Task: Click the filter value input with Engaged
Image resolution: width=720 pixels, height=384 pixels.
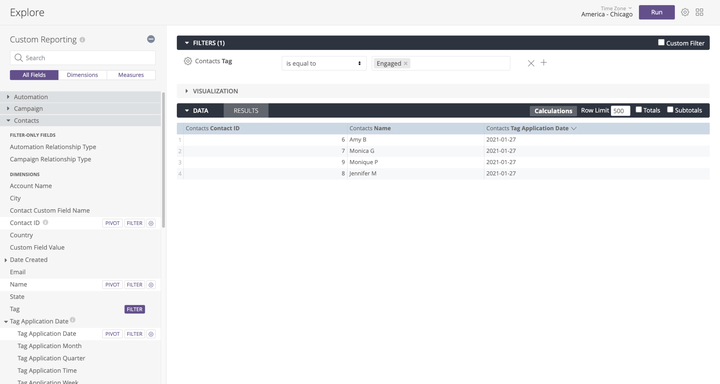Action: coord(441,63)
